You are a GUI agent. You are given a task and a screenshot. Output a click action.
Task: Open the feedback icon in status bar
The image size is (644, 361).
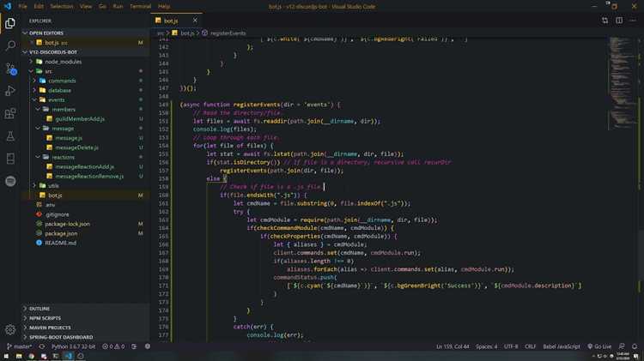point(622,346)
